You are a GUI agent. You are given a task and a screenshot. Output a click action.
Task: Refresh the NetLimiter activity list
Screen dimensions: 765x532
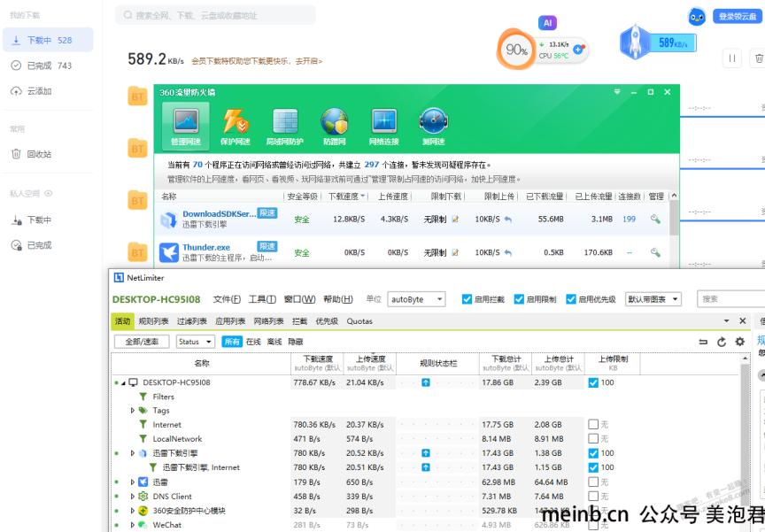[x=722, y=342]
